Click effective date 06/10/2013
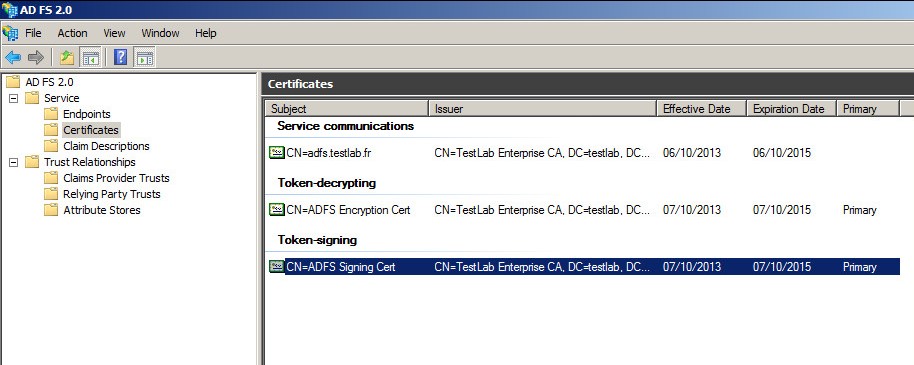914x365 pixels. point(692,153)
